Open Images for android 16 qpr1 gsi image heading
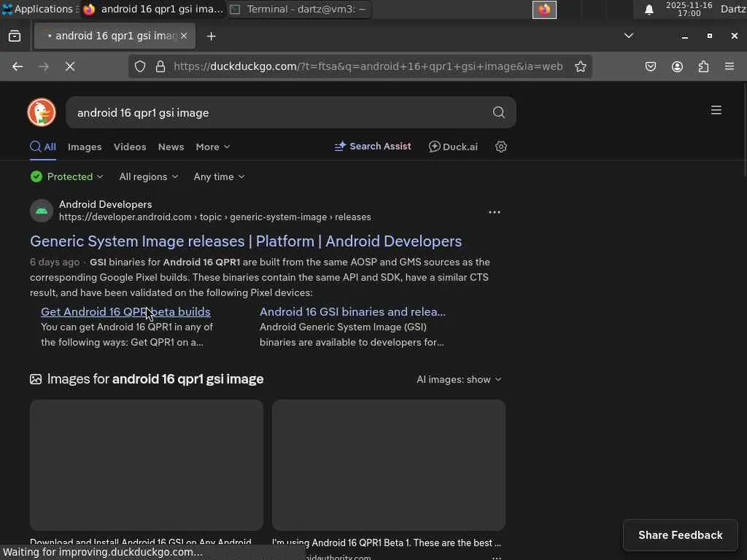 [155, 379]
